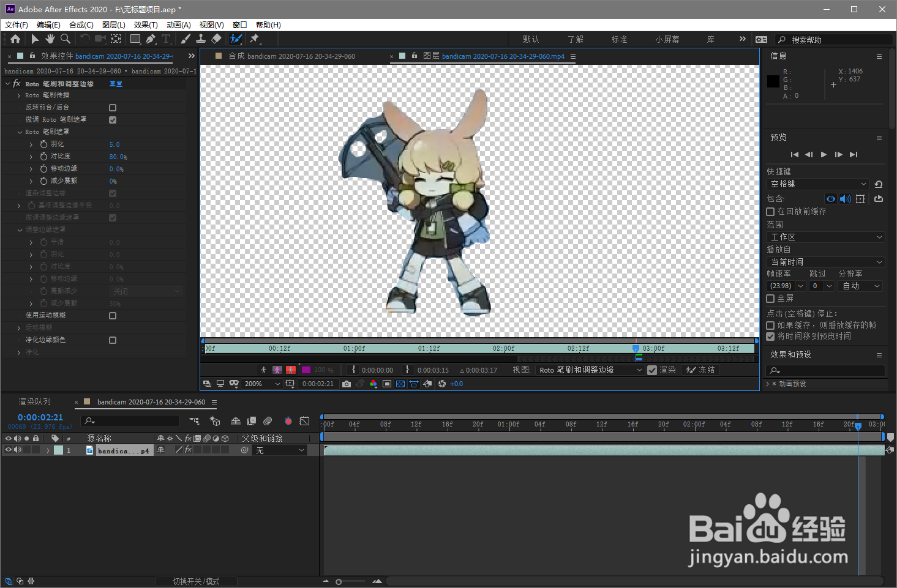This screenshot has width=897, height=588.
Task: Click the 切换开关/模式 button
Action: [196, 581]
